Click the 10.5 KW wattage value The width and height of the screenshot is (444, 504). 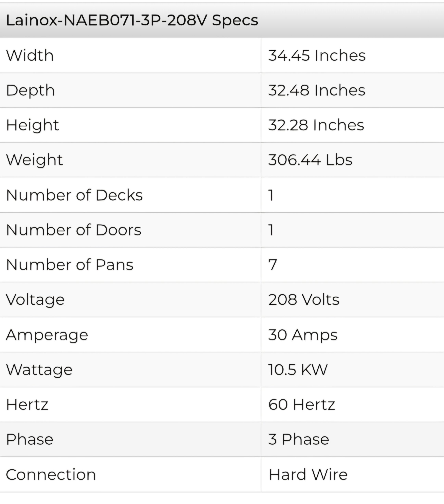click(x=298, y=370)
